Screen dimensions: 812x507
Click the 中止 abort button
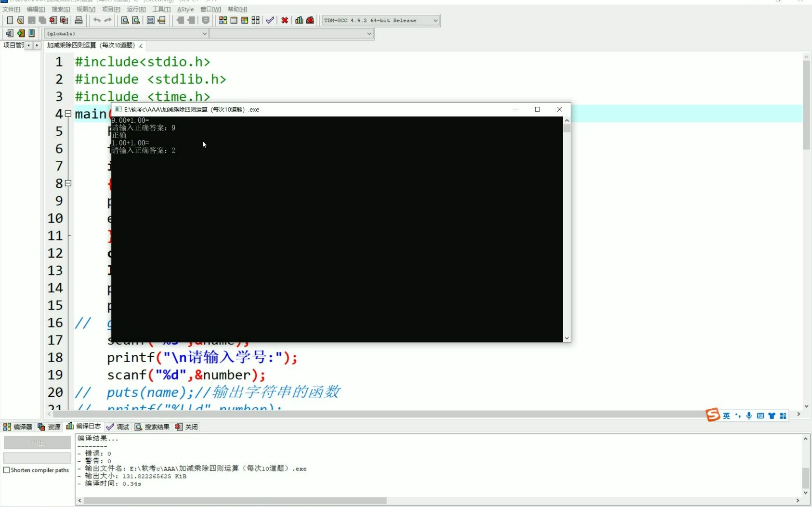[37, 442]
